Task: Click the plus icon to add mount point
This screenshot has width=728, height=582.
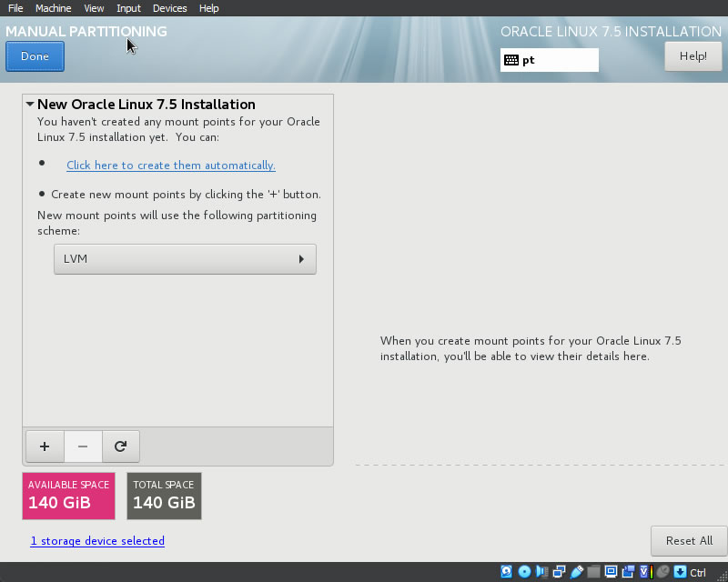Action: point(45,447)
